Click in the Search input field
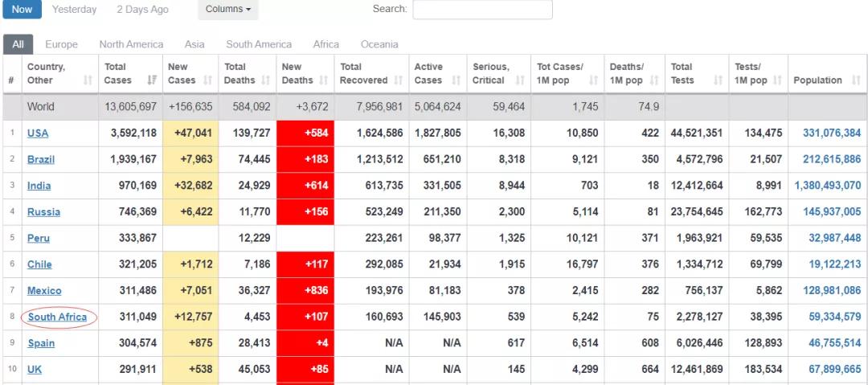 click(482, 10)
